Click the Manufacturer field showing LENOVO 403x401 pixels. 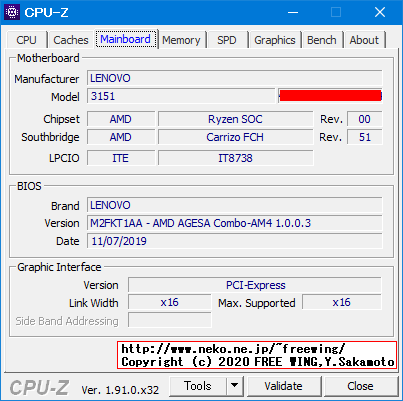[x=235, y=78]
